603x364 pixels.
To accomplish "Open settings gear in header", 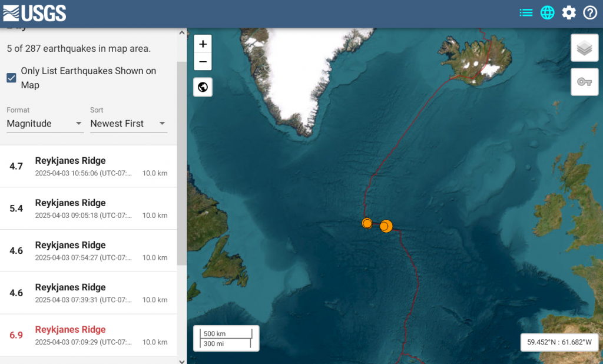I will 569,13.
